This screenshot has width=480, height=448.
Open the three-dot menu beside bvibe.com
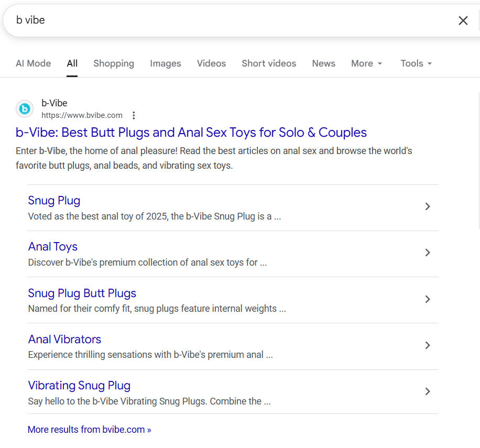click(134, 115)
